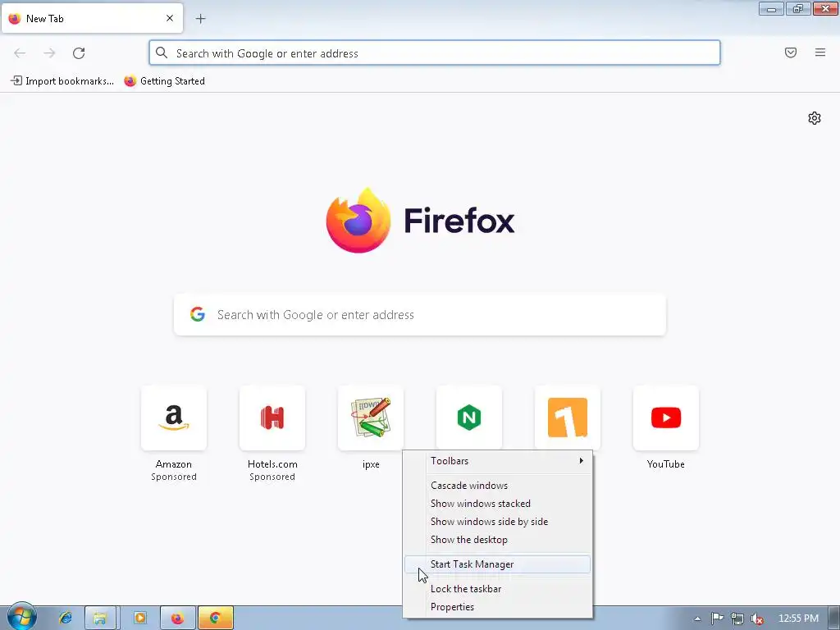
Task: Show hidden tray icons arrow
Action: click(697, 619)
